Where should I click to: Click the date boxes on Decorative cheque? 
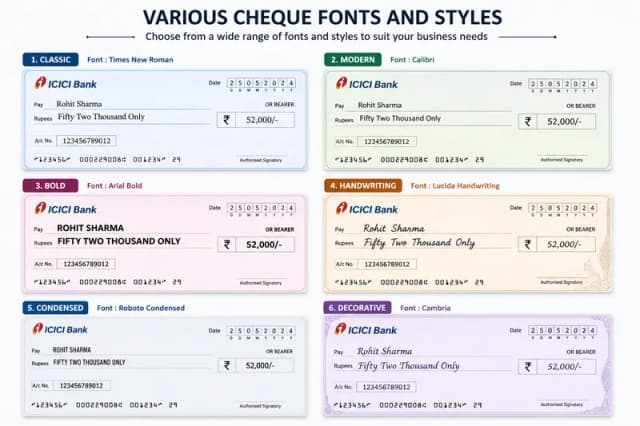point(562,331)
